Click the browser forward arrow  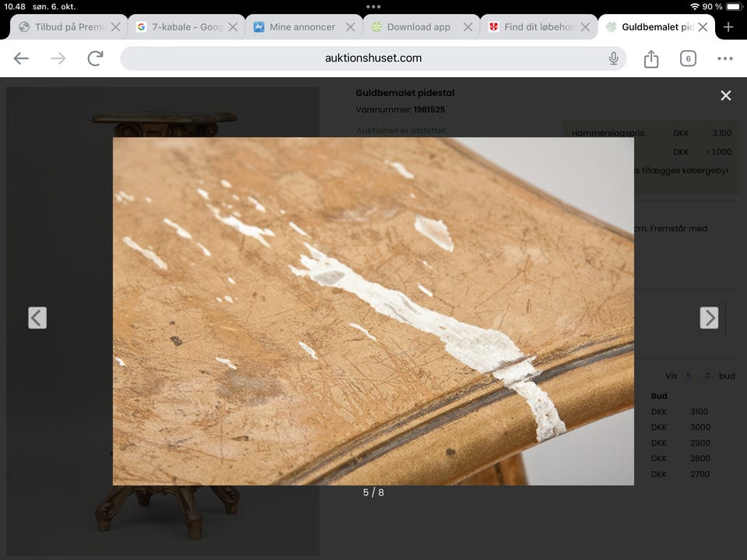pos(58,58)
